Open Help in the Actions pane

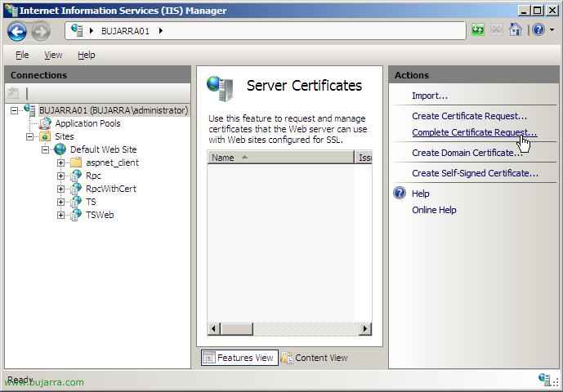click(x=421, y=194)
